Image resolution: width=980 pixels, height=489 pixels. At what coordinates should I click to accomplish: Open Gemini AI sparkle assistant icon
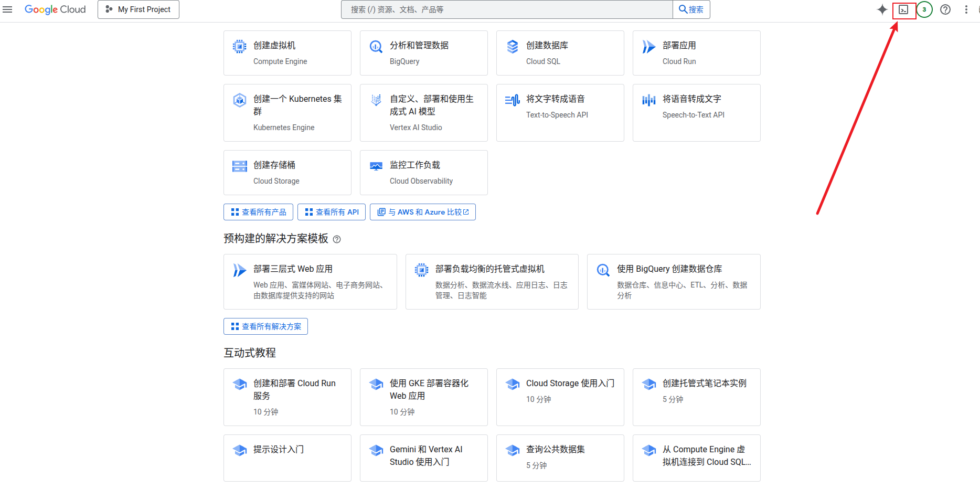[882, 9]
